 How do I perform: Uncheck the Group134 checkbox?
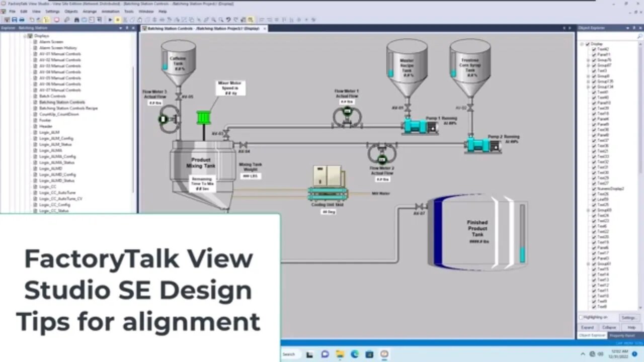594,87
